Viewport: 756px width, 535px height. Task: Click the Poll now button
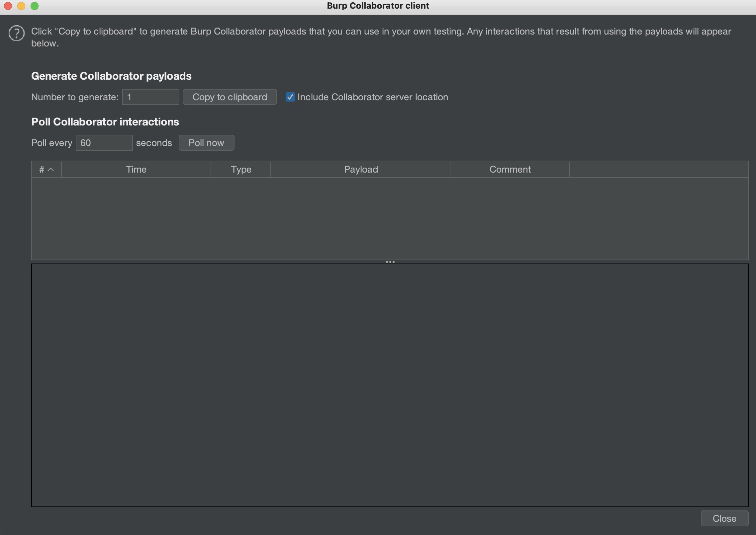(206, 143)
